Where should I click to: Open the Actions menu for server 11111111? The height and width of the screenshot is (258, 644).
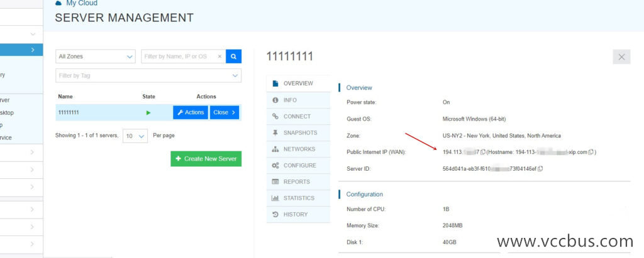click(191, 112)
